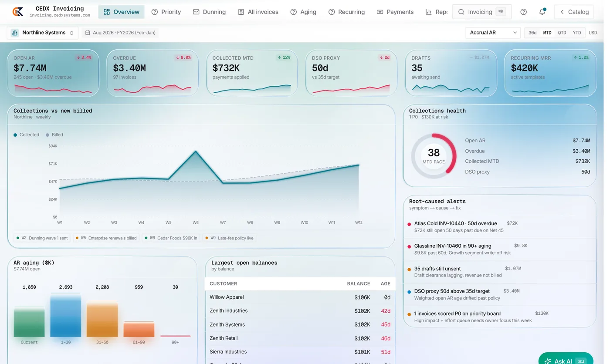Open notifications bell icon
The height and width of the screenshot is (364, 610).
pos(542,12)
